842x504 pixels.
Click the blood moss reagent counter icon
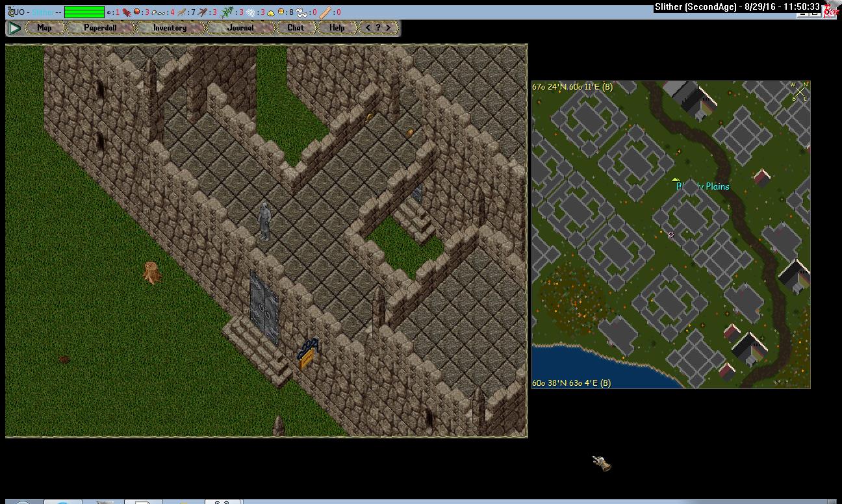tap(127, 12)
